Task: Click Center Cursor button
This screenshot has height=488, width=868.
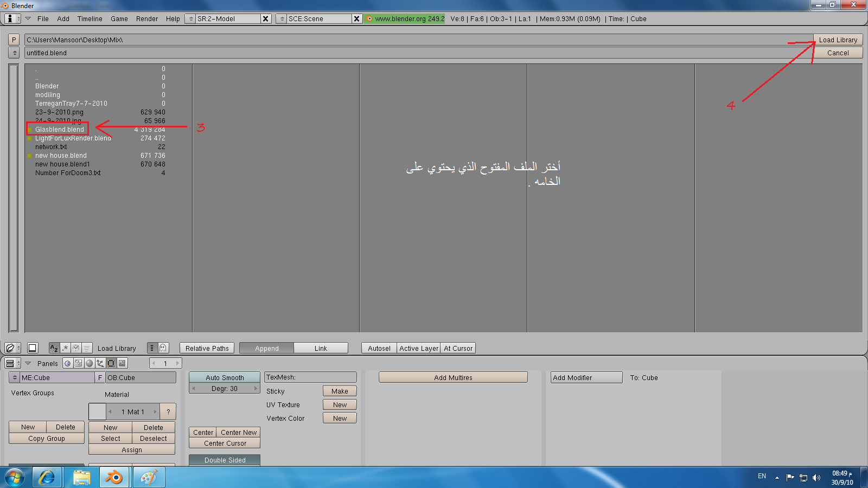Action: pyautogui.click(x=225, y=443)
